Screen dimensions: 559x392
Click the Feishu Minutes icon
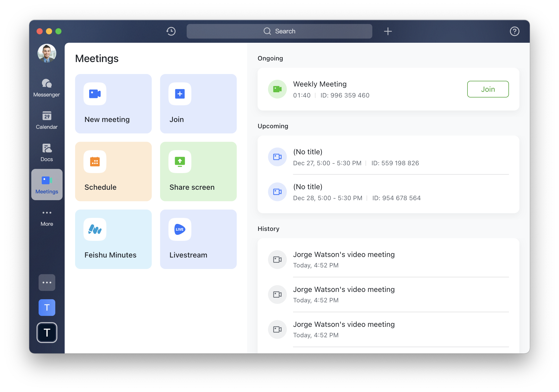click(x=96, y=229)
